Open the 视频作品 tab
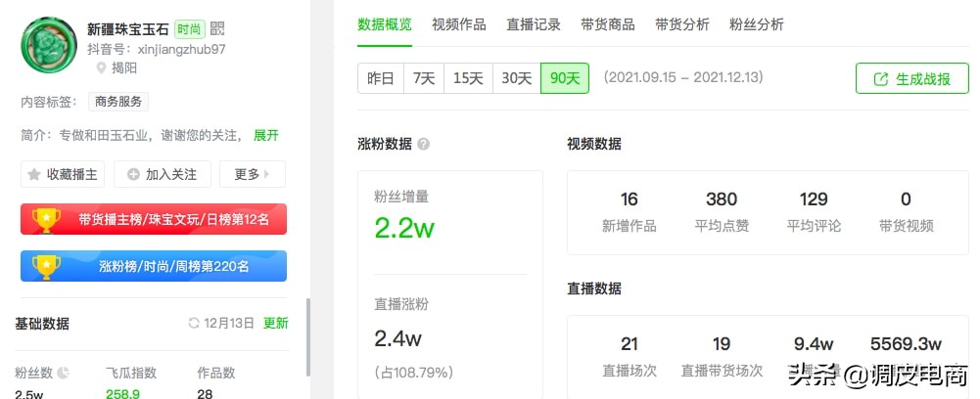The image size is (980, 399). click(459, 25)
